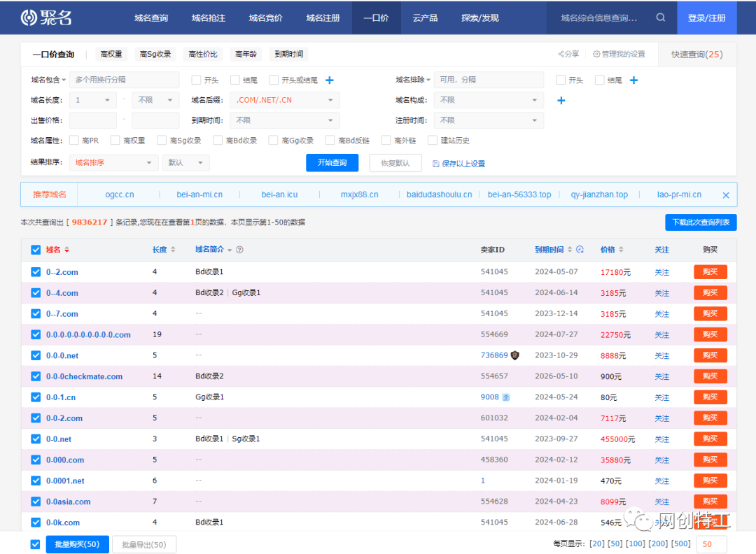This screenshot has height=554, width=756.
Task: Click the search magnifier icon in top bar
Action: 660,17
